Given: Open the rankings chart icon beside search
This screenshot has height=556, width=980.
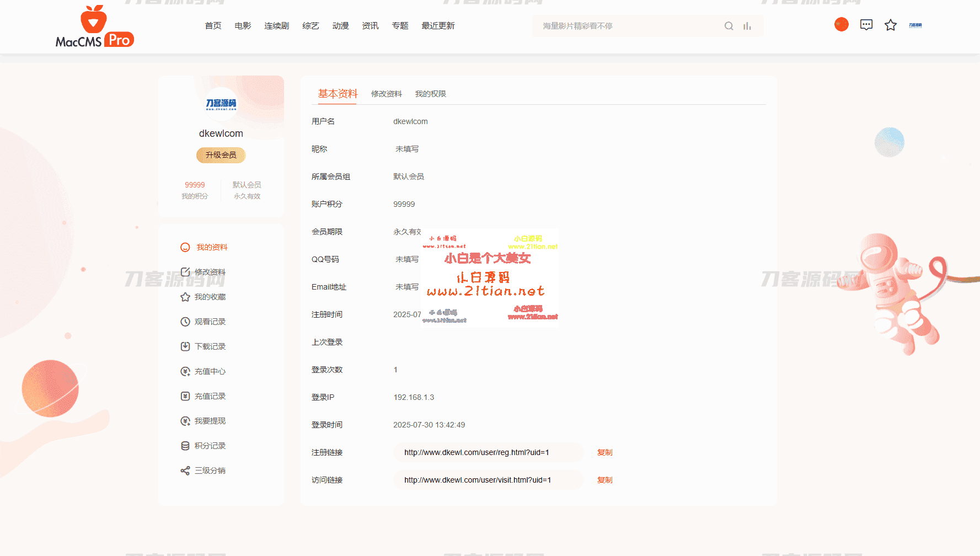Looking at the screenshot, I should [x=747, y=25].
